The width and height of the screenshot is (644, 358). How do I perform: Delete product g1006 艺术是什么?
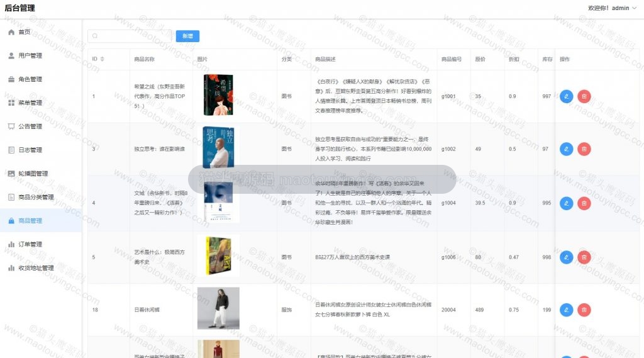tap(584, 257)
